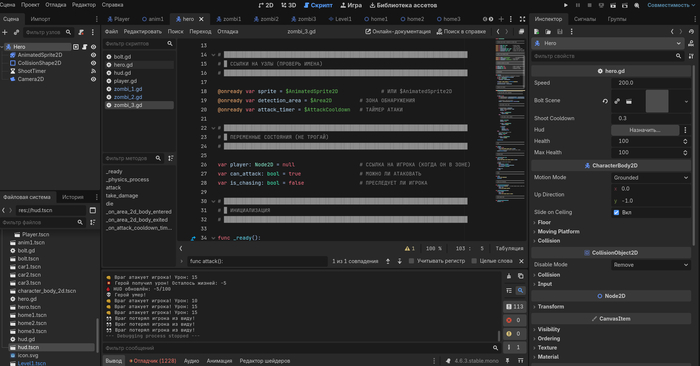The height and width of the screenshot is (366, 700).
Task: Click the instantiate child scene link icon
Action: [17, 32]
